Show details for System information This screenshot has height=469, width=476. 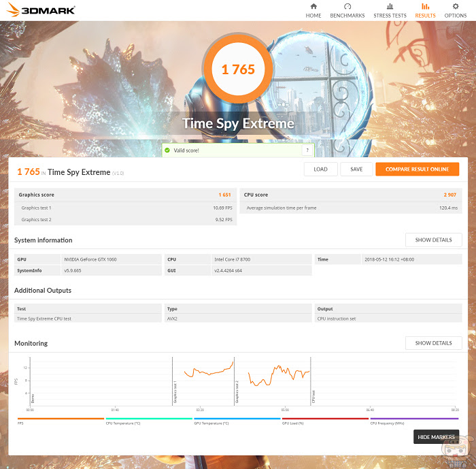[x=434, y=240]
